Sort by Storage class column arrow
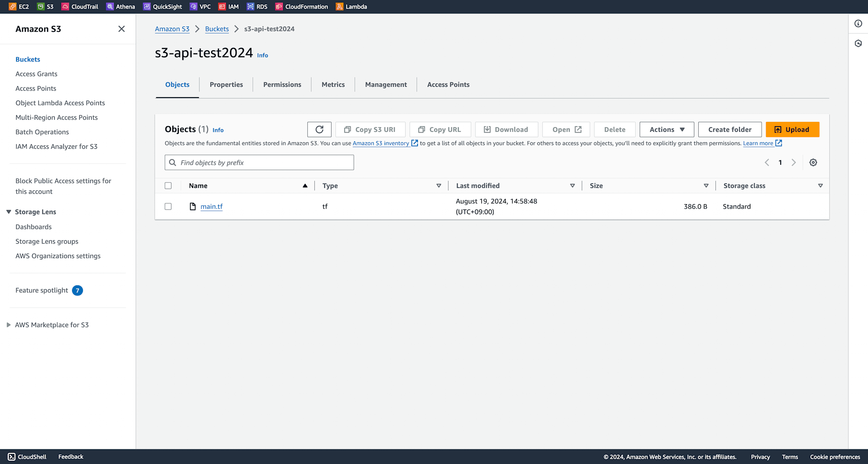Viewport: 868px width, 464px height. tap(820, 186)
